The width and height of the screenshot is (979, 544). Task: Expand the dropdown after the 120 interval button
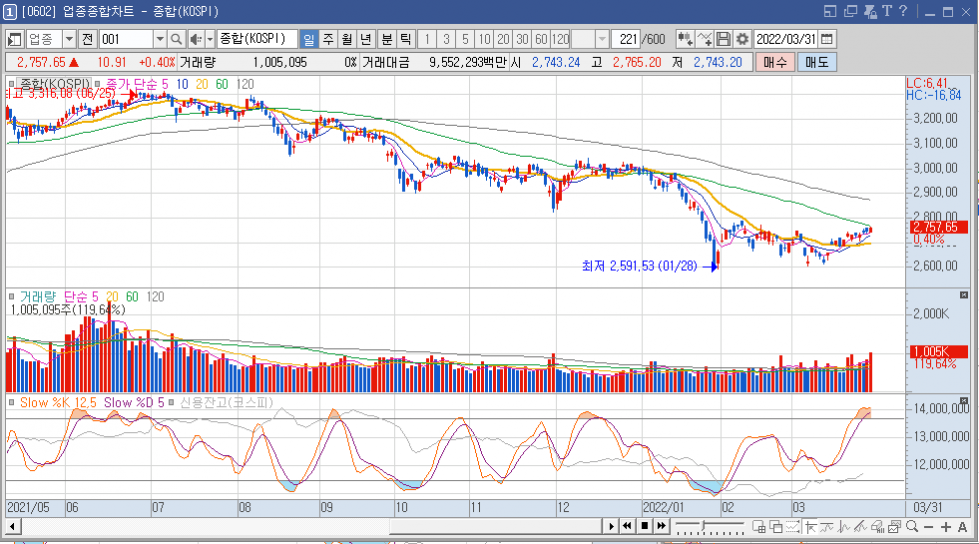[602, 39]
